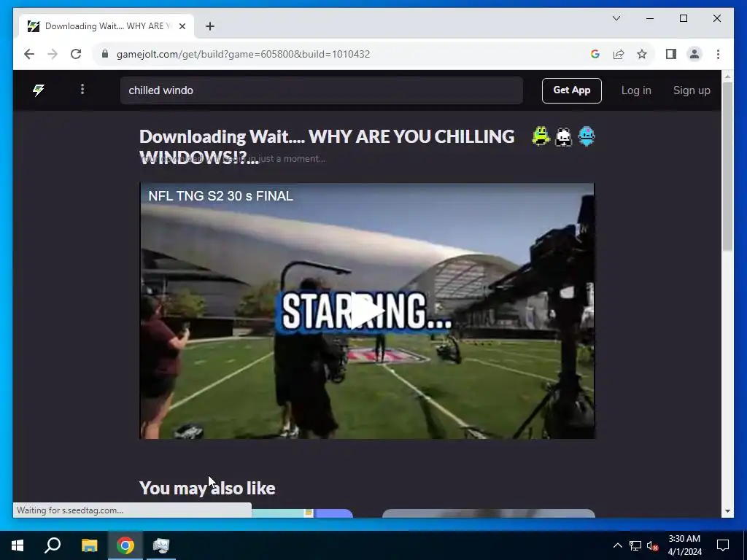747x560 pixels.
Task: Click the white panda pixel character
Action: coord(564,137)
